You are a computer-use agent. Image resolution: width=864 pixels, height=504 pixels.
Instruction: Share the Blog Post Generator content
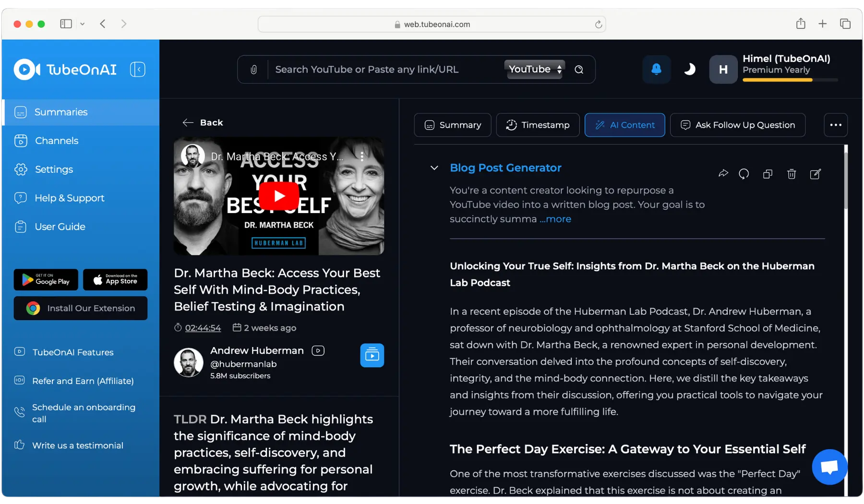tap(723, 174)
